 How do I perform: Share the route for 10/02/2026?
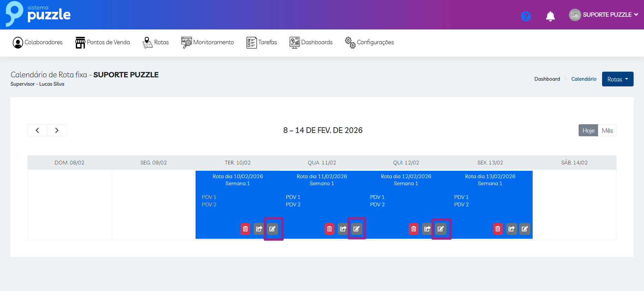[x=259, y=229]
